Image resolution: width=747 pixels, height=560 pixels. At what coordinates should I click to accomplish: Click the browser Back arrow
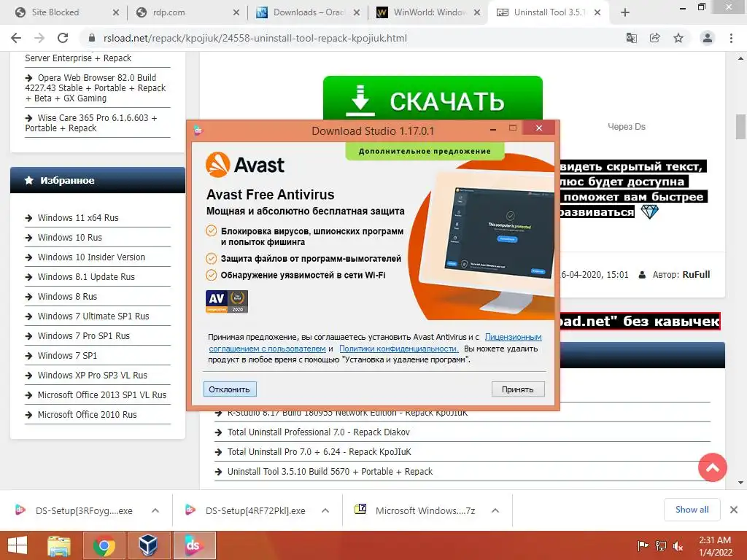(x=16, y=38)
